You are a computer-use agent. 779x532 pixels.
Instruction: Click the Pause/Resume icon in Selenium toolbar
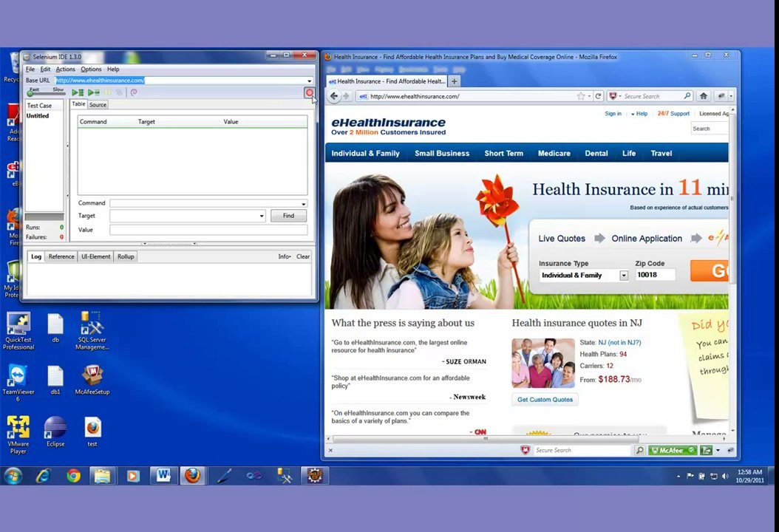108,92
